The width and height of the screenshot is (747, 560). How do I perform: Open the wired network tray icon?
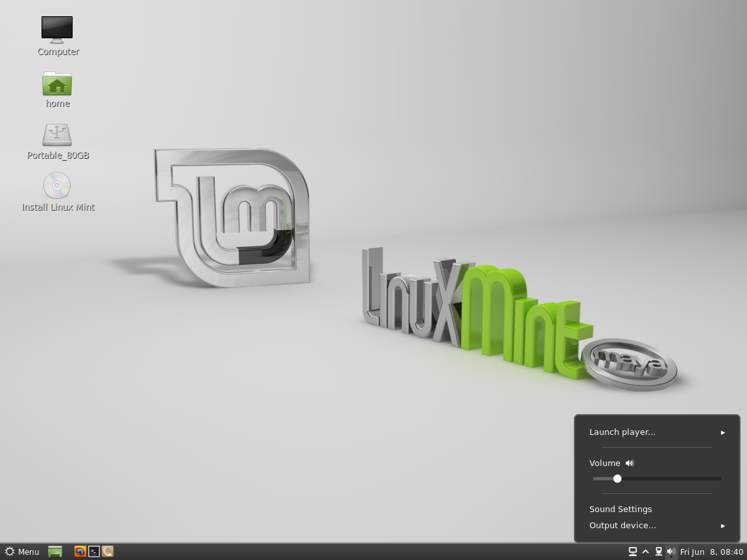pos(658,552)
